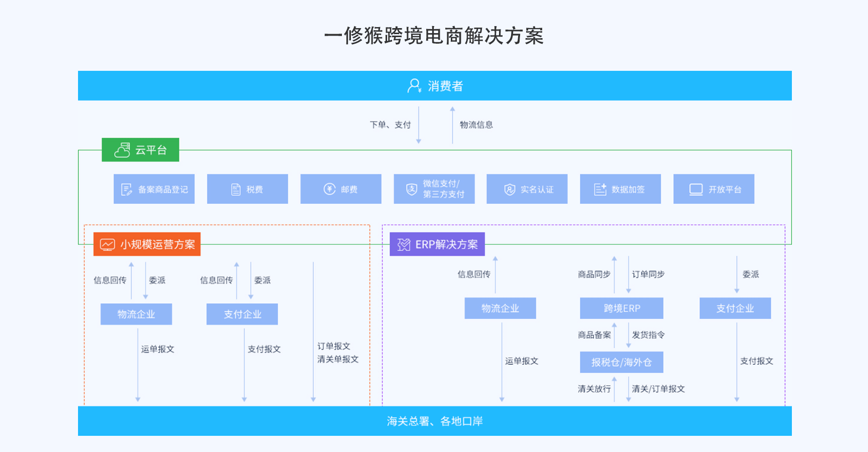The width and height of the screenshot is (868, 452).
Task: Enable the 跨境ERP component
Action: [x=622, y=308]
